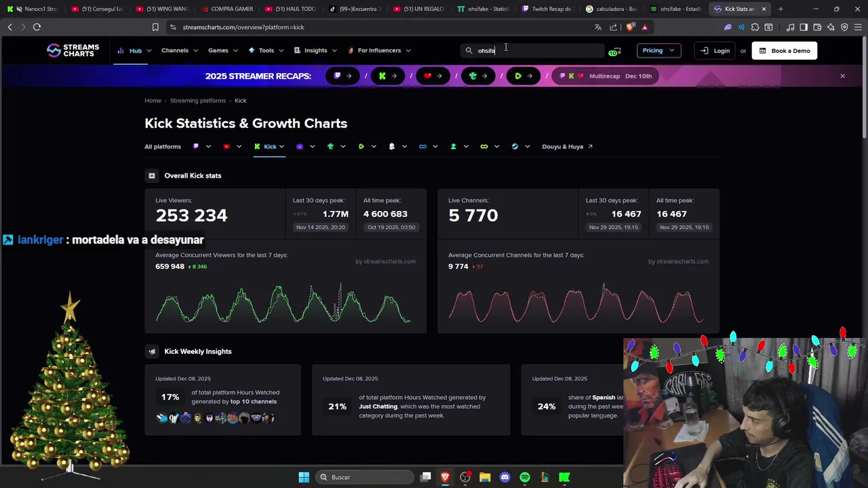Select the yellow-green infinity platform icon
Screen dimensions: 868x488
[x=484, y=146]
